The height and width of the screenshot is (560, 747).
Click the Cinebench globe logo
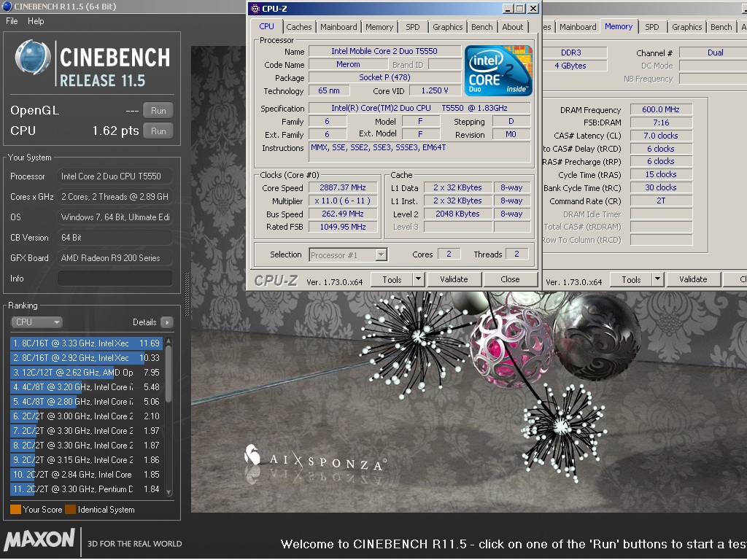(32, 58)
